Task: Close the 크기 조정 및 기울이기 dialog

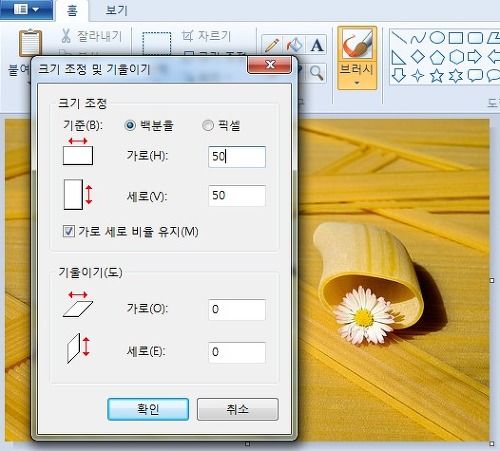Action: click(x=270, y=64)
